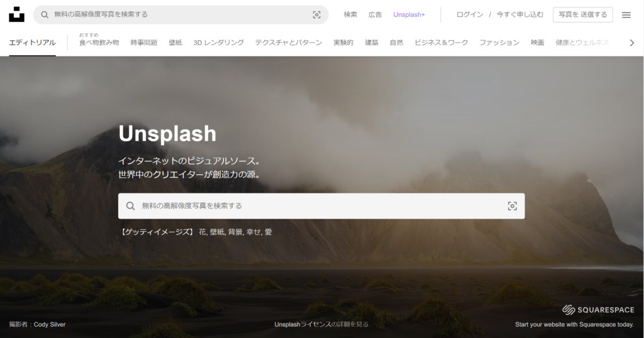Open photographer Cody Silver's profile

tap(50, 324)
